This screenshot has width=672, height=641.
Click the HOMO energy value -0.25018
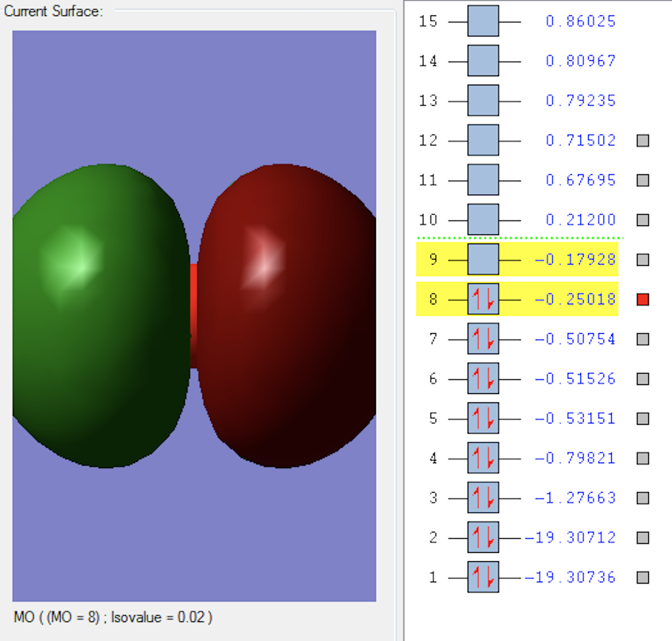(x=575, y=299)
